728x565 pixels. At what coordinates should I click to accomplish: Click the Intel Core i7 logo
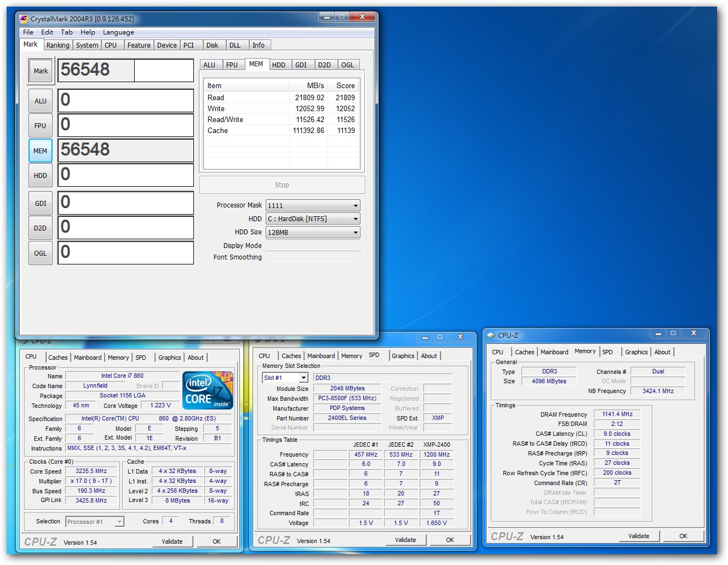pyautogui.click(x=208, y=390)
